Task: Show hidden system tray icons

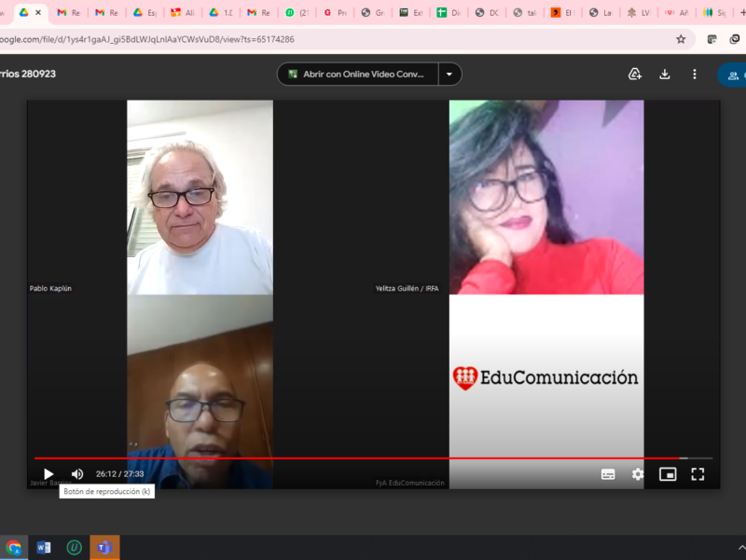Action: [741, 548]
